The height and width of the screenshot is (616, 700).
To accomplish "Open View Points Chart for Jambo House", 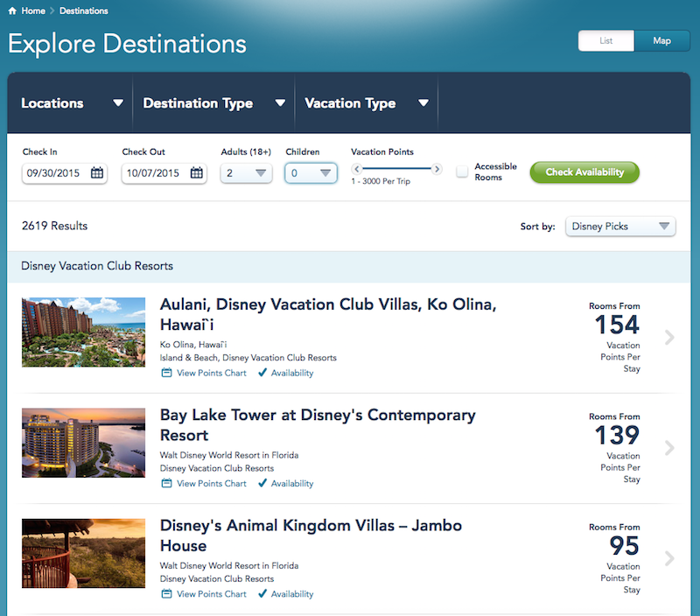I will tap(212, 593).
